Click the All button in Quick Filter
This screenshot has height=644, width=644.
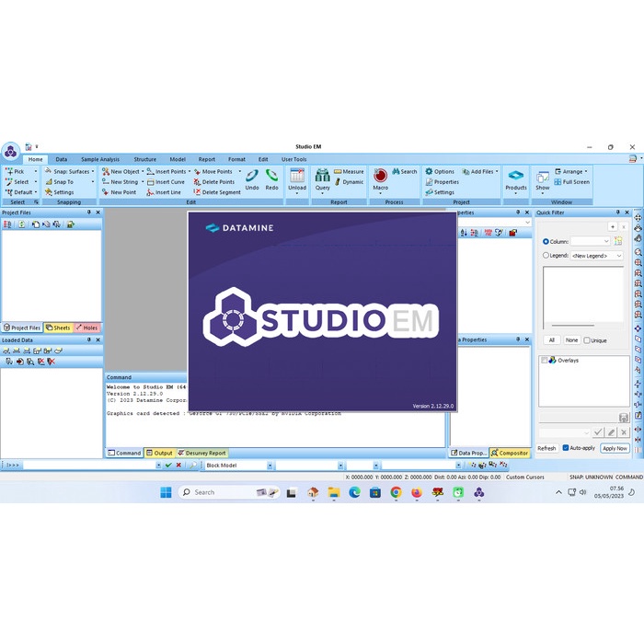pyautogui.click(x=552, y=340)
